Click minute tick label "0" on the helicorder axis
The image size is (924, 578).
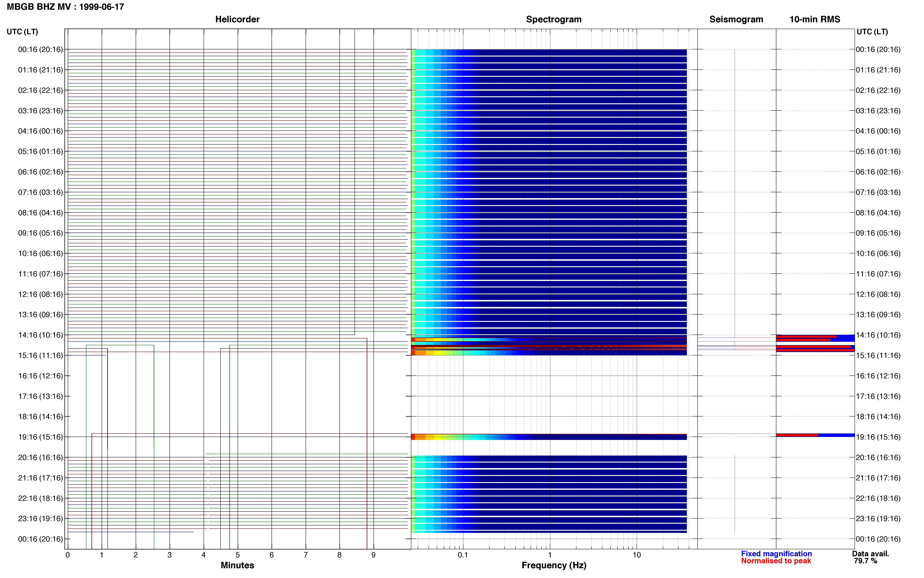coord(68,555)
